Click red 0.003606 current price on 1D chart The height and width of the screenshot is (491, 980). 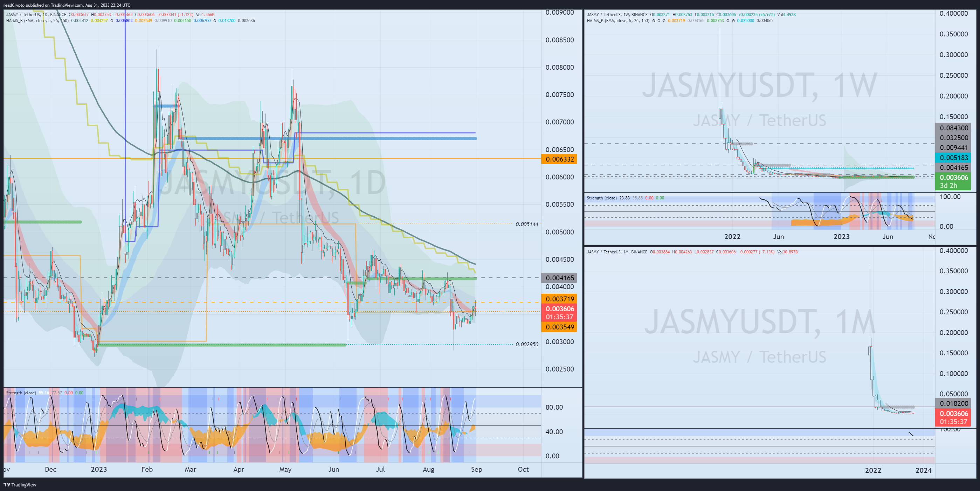tap(559, 309)
